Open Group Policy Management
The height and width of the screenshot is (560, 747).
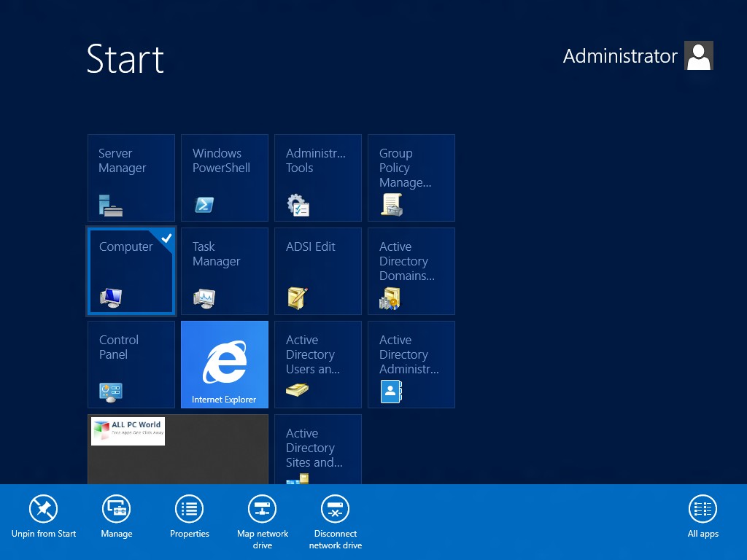(x=411, y=178)
